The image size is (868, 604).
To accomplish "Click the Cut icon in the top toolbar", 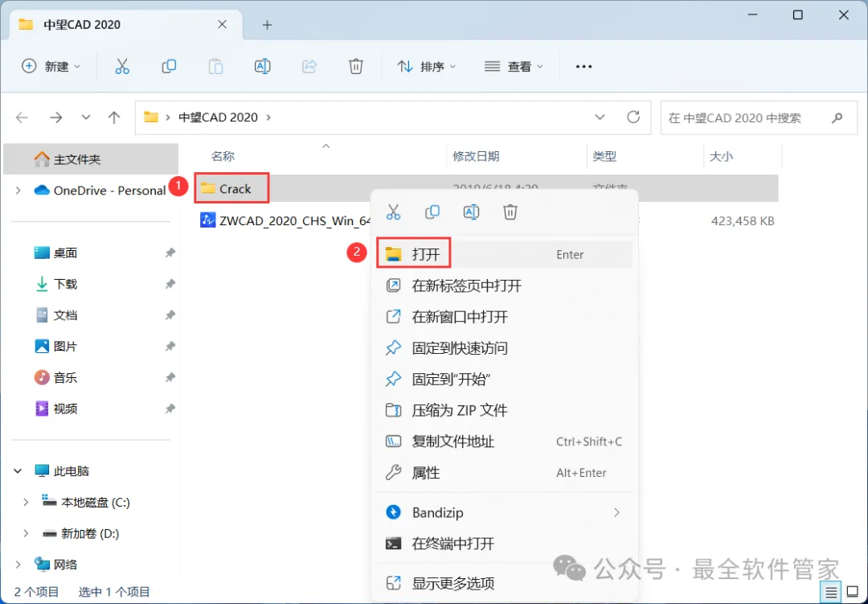I will [x=122, y=67].
